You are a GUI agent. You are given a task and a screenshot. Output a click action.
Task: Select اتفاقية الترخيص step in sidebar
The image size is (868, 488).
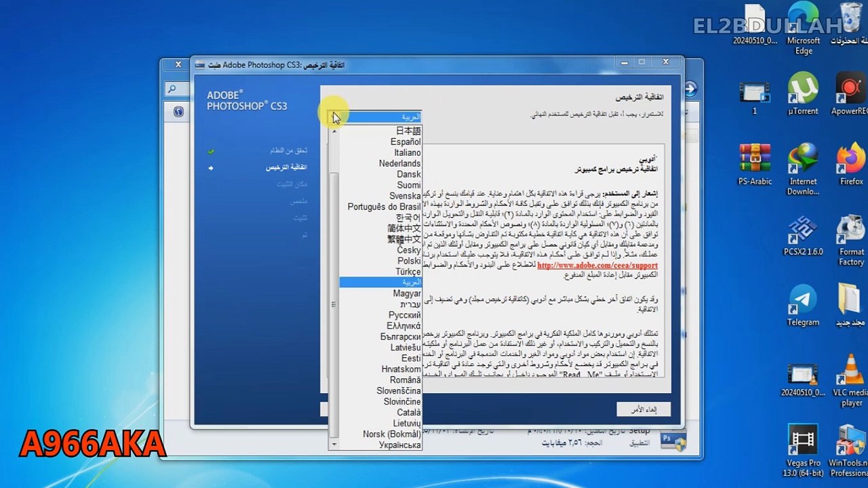point(286,167)
